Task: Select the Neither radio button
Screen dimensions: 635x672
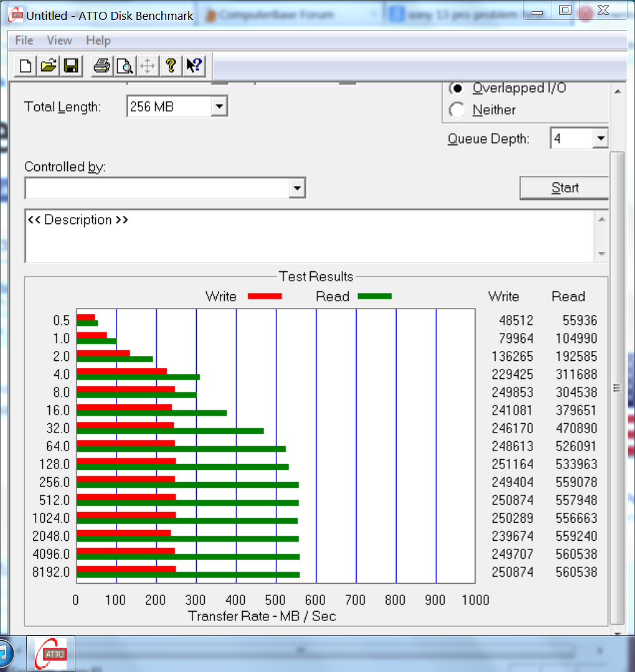Action: pyautogui.click(x=458, y=110)
